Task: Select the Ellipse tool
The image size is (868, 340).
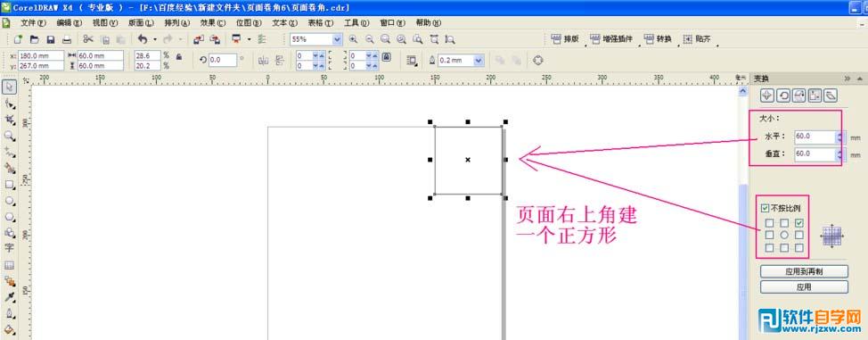Action: coord(10,200)
